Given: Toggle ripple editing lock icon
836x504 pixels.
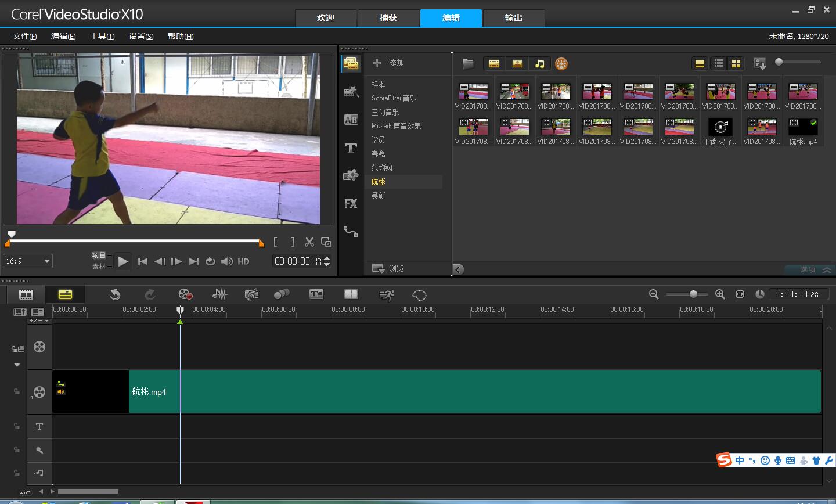Looking at the screenshot, I should coord(17,349).
